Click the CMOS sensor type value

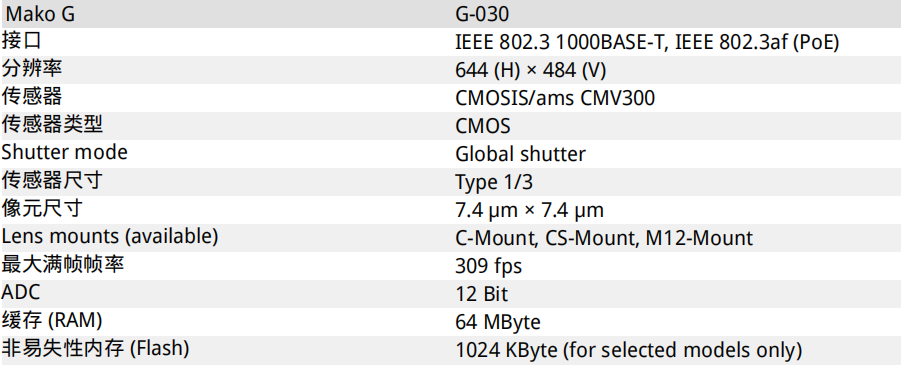pos(483,126)
